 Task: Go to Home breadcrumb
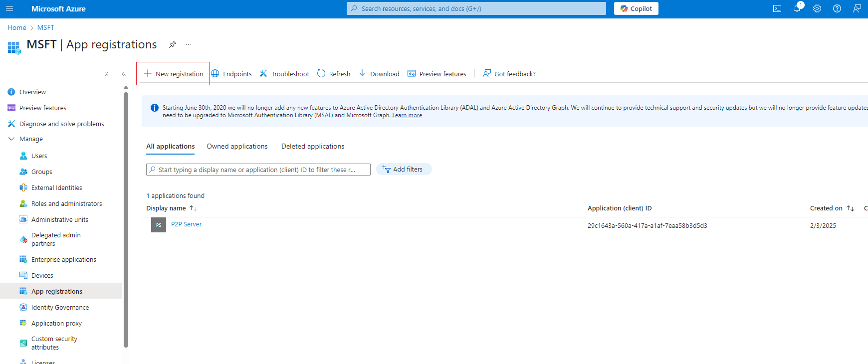pyautogui.click(x=17, y=27)
